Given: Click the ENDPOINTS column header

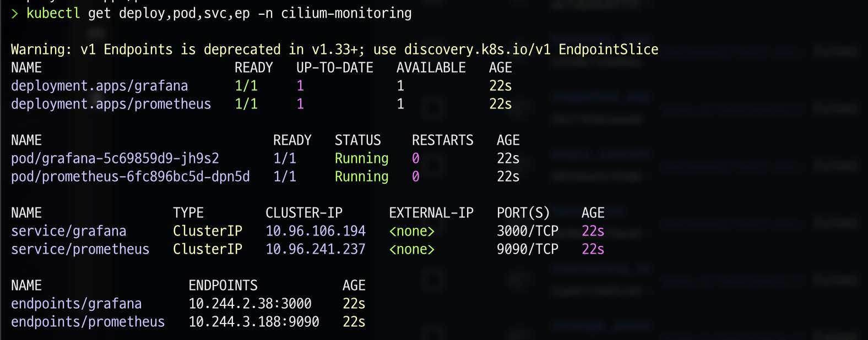Looking at the screenshot, I should point(223,286).
